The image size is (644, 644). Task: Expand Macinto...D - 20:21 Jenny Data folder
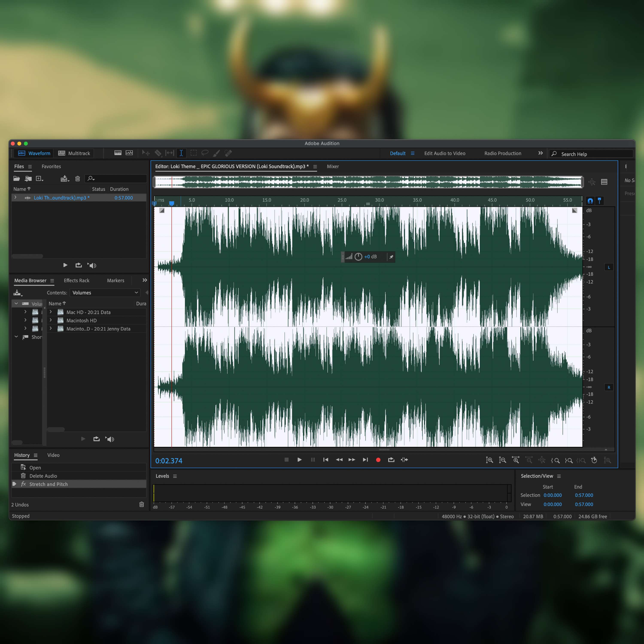pos(51,328)
